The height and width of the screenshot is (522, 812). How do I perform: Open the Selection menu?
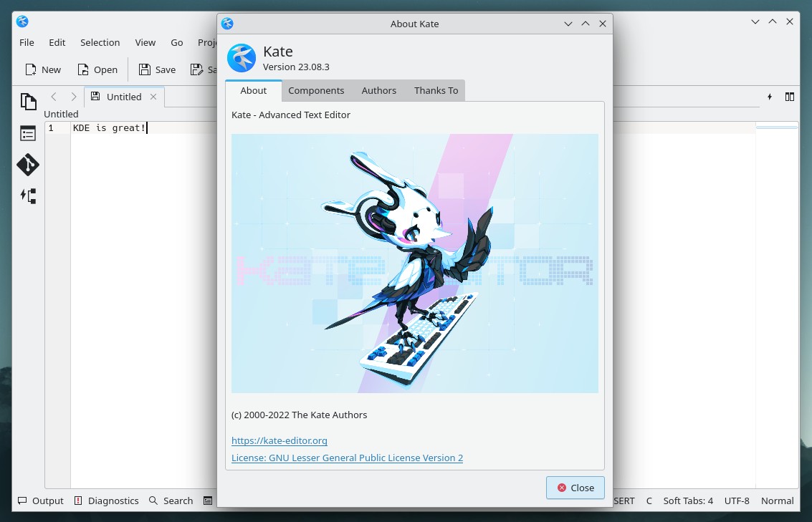click(x=100, y=42)
